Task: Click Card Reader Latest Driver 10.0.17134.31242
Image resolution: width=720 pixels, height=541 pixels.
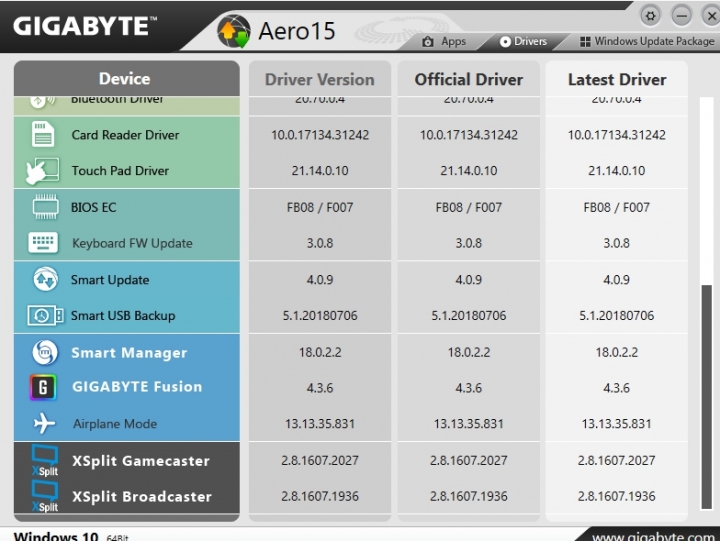Action: 616,135
